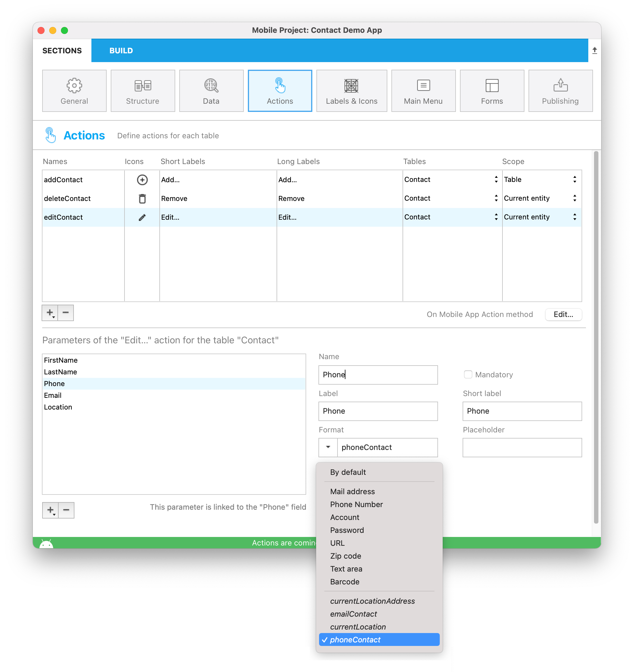
Task: Enable the Mandatory checkbox
Action: tap(468, 375)
